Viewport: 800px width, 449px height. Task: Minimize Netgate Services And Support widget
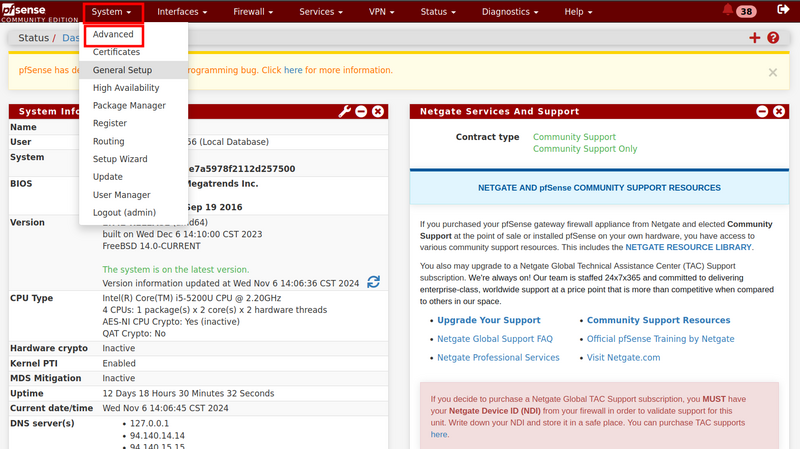pos(762,111)
